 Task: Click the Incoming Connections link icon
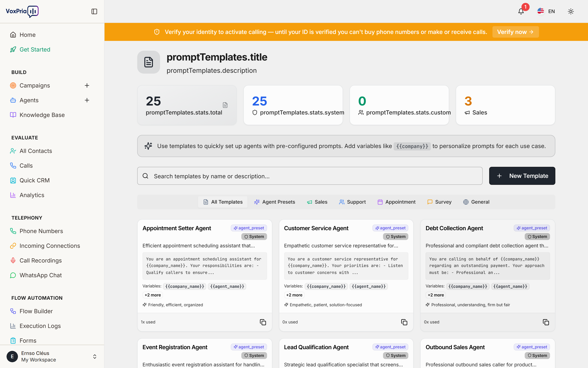(x=13, y=246)
